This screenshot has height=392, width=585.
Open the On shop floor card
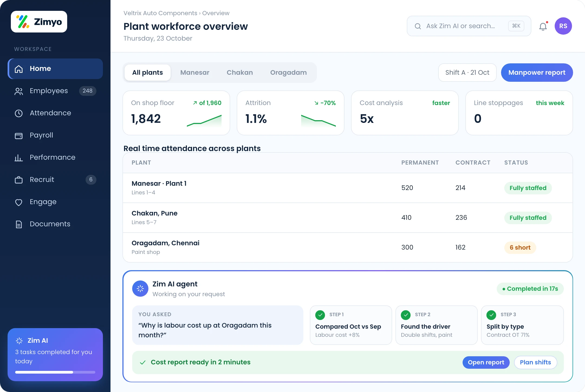click(176, 113)
